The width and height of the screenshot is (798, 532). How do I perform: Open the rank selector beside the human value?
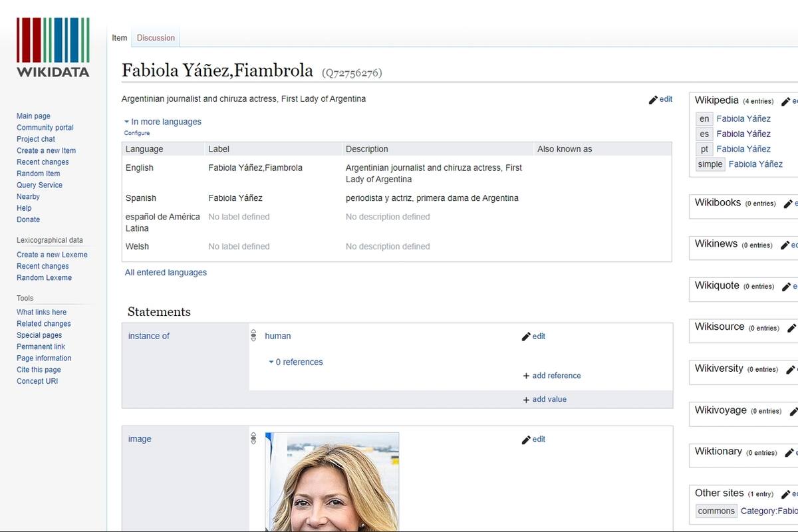253,336
